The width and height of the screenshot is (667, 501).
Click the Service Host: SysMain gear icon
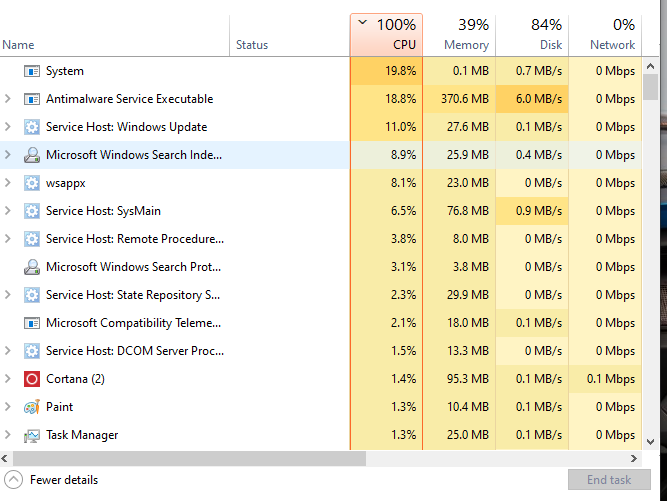(32, 211)
